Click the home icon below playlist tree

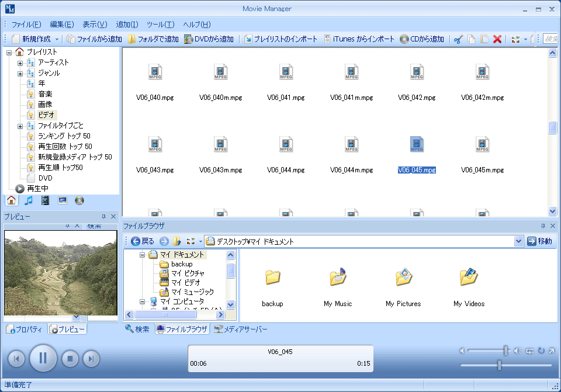click(12, 200)
